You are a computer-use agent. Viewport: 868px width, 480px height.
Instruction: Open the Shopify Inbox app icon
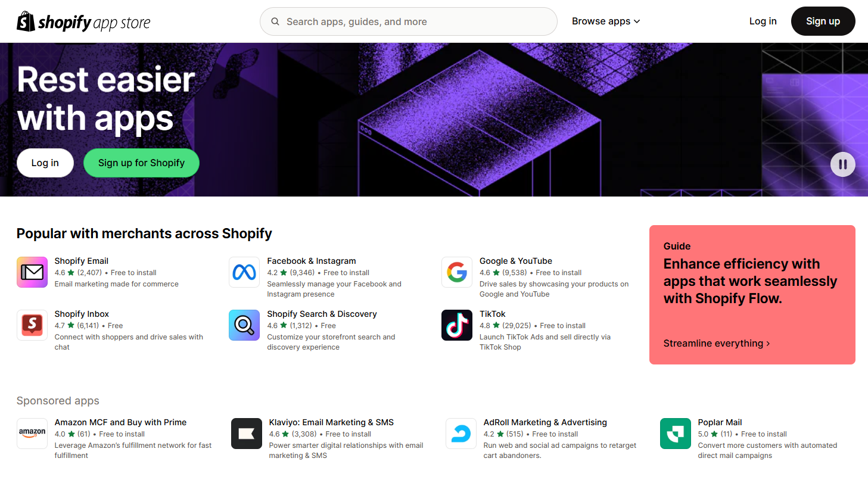coord(32,325)
